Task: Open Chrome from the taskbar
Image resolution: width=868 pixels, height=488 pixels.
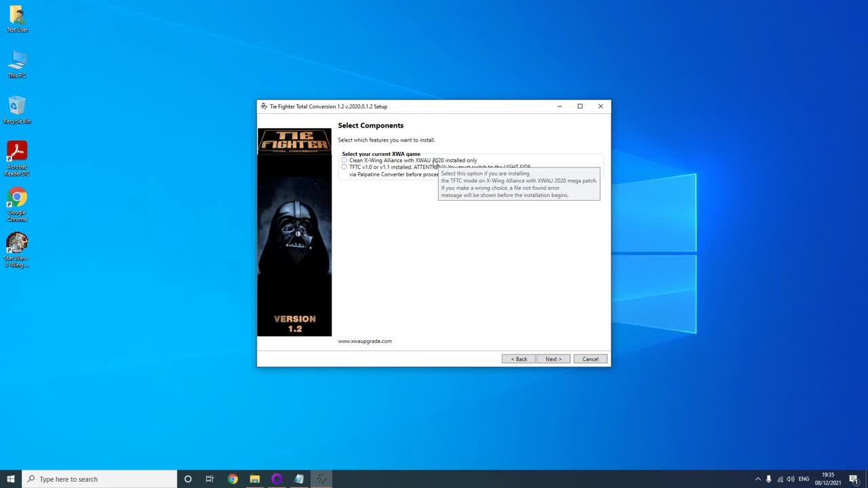Action: pos(232,479)
